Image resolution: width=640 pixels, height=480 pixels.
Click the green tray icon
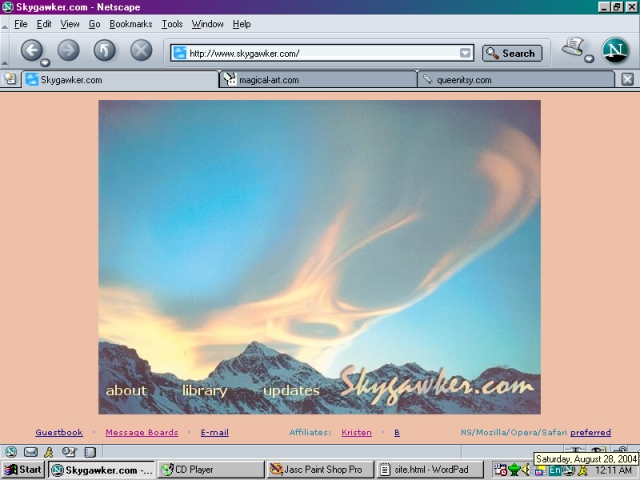coord(514,470)
